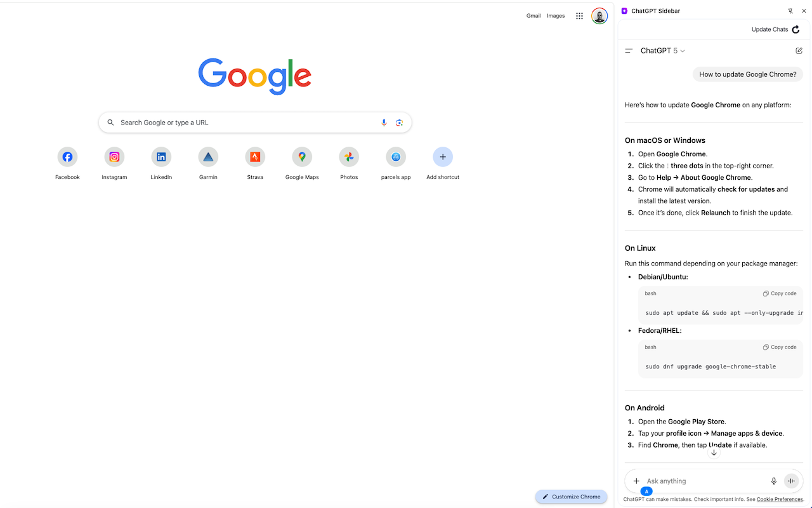Click the Customize Chrome button
The width and height of the screenshot is (812, 508).
click(x=571, y=497)
